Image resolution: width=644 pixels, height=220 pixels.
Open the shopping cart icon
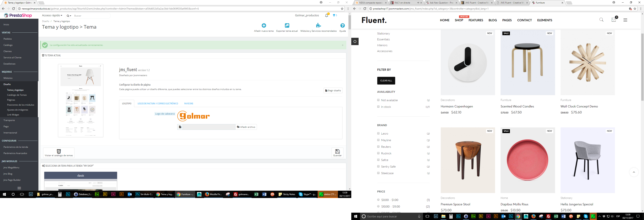tap(613, 20)
